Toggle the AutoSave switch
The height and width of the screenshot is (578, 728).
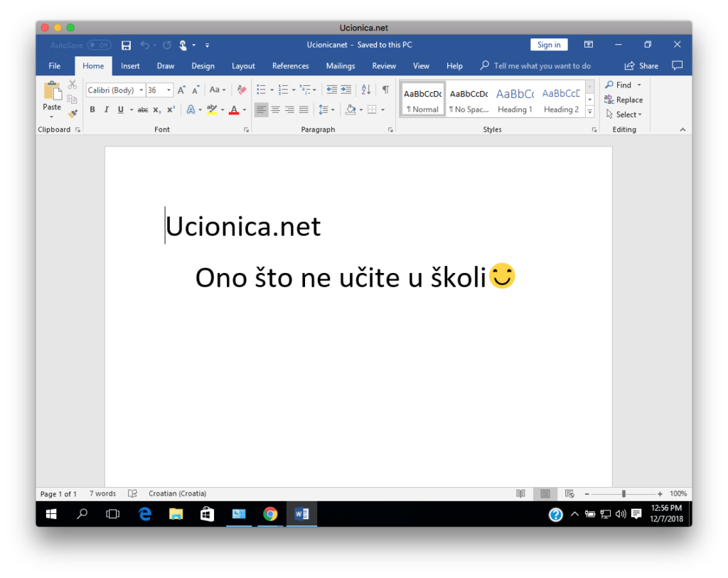(x=99, y=46)
